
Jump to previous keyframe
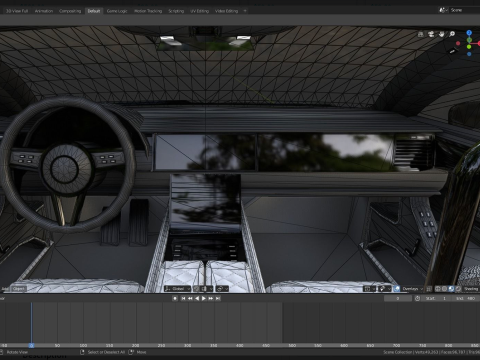point(190,298)
